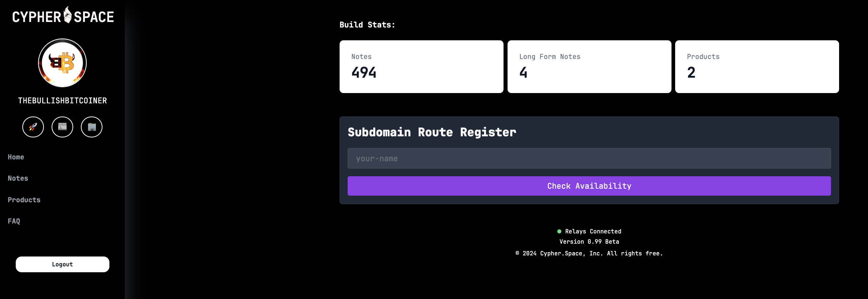Go to Home in the sidebar
This screenshot has height=299, width=868.
coord(16,157)
